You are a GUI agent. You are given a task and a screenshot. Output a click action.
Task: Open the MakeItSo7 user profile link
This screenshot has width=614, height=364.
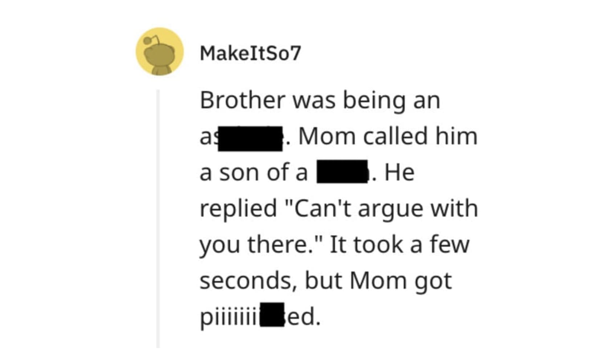pyautogui.click(x=250, y=53)
